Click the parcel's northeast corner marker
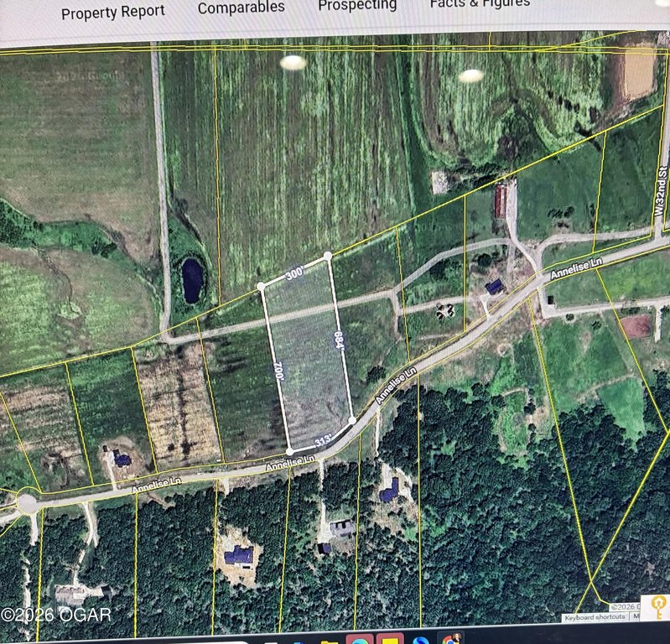The image size is (670, 644). [x=327, y=255]
